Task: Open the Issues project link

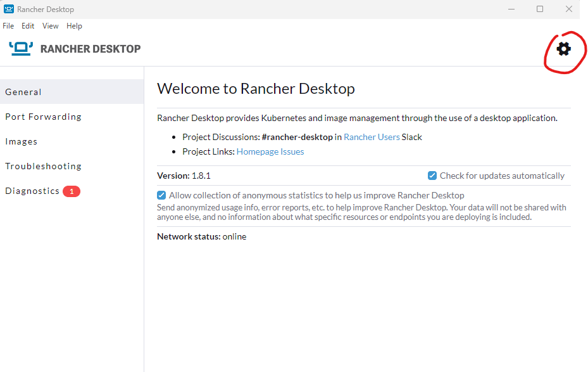Action: (x=292, y=151)
